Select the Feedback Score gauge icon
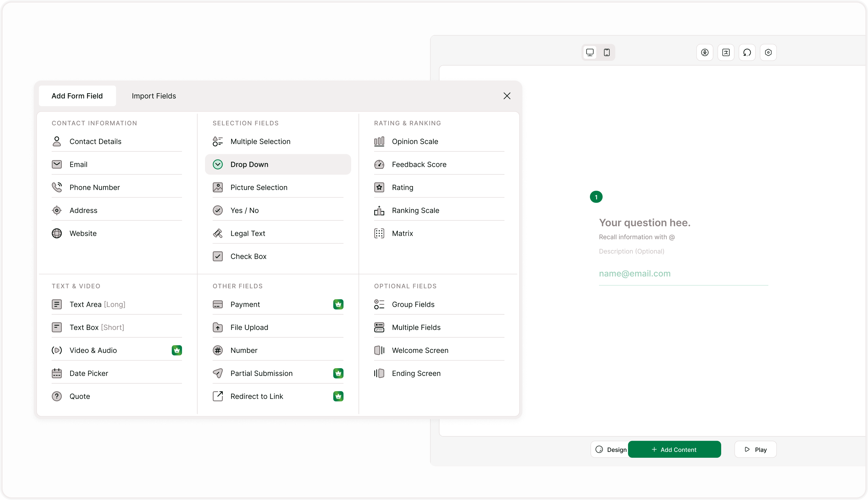Viewport: 868px width, 500px height. pos(379,165)
